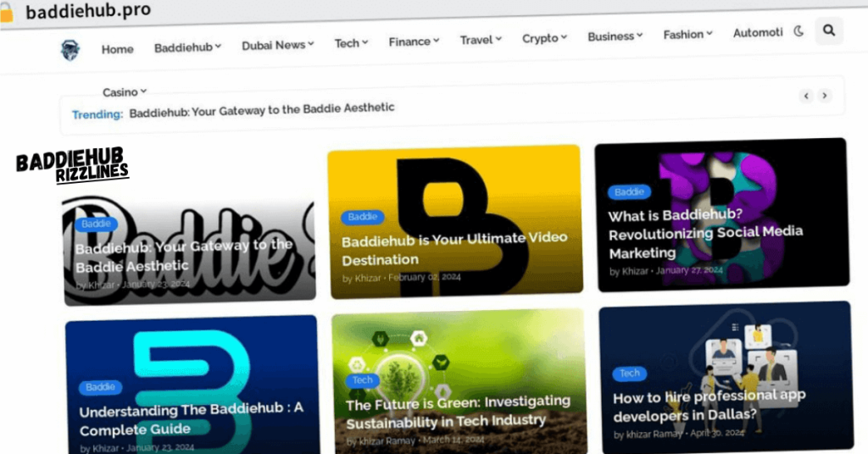Go to Home menu item
Screen dimensions: 868x454
click(x=117, y=49)
